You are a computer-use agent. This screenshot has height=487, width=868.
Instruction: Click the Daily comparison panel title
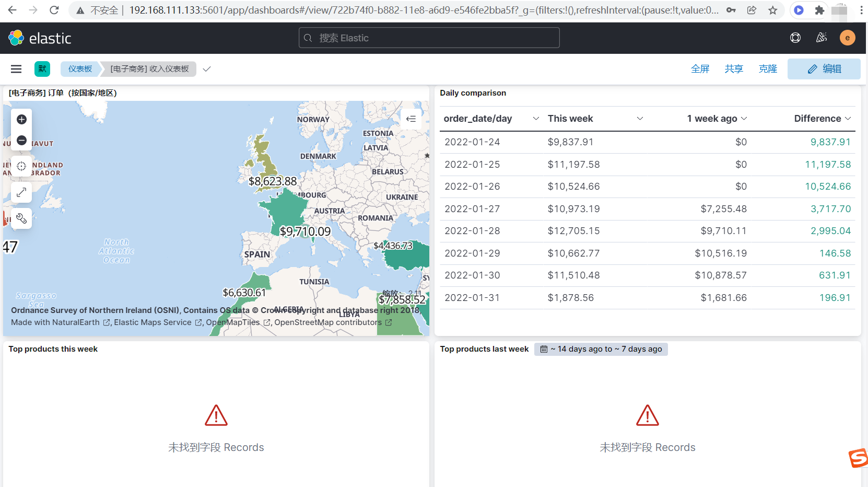coord(473,93)
